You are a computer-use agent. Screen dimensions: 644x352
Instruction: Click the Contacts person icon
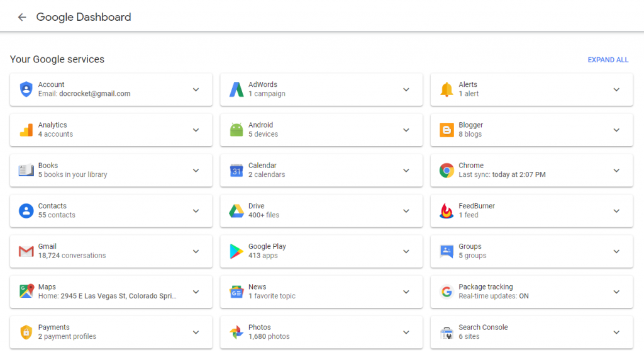tap(26, 210)
